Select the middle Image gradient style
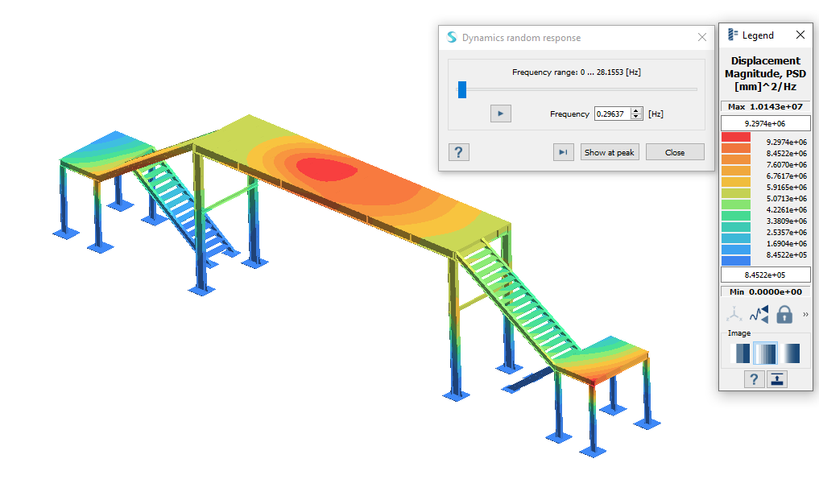 click(765, 353)
